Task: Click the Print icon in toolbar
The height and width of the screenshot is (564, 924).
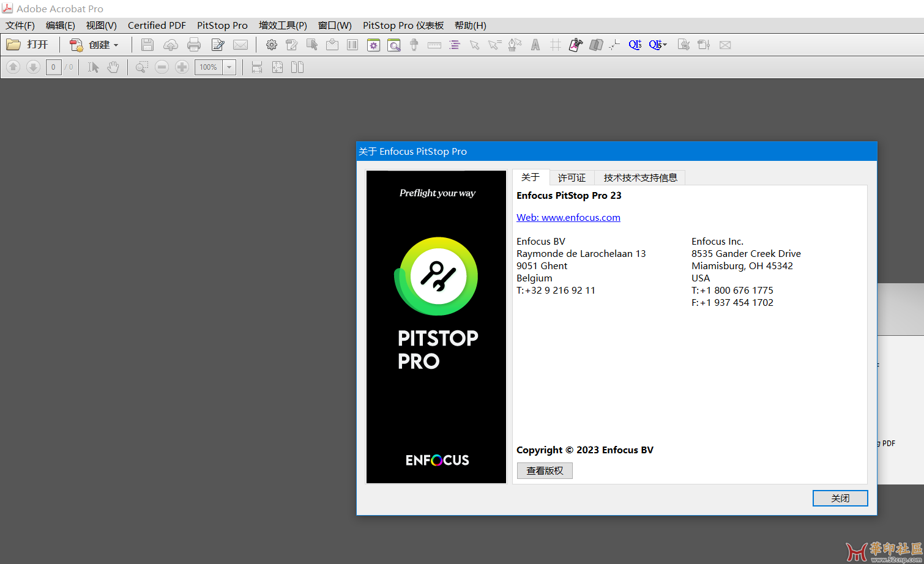Action: tap(194, 45)
